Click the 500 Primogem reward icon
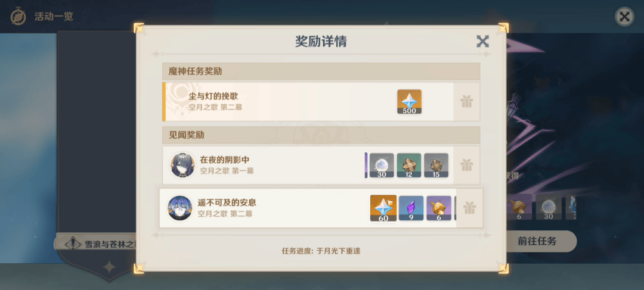Image resolution: width=644 pixels, height=290 pixels. 409,102
